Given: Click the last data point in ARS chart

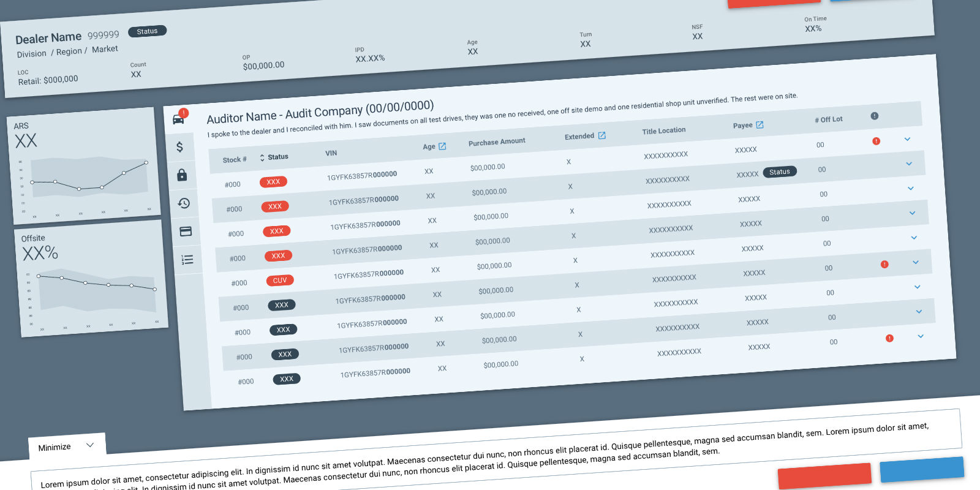Looking at the screenshot, I should pos(146,163).
